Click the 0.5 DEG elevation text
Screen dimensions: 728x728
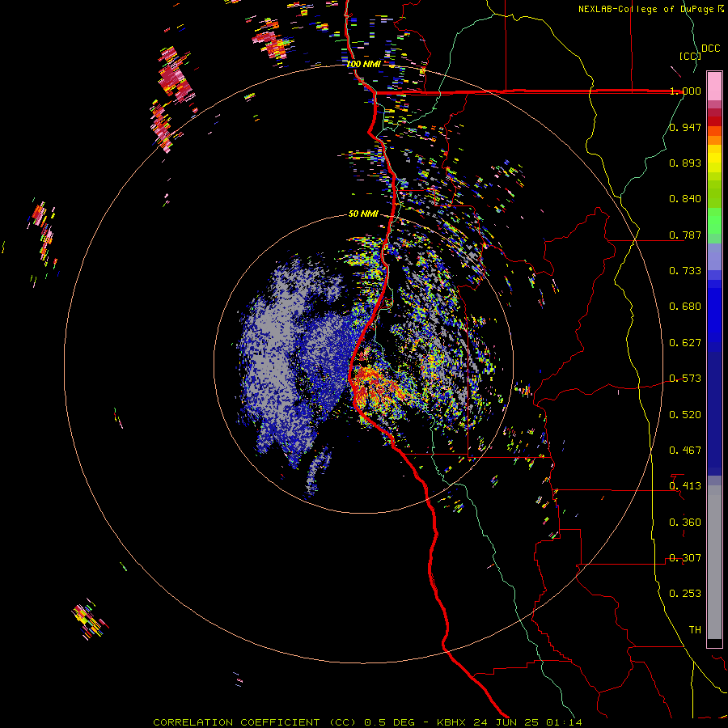[x=388, y=722]
